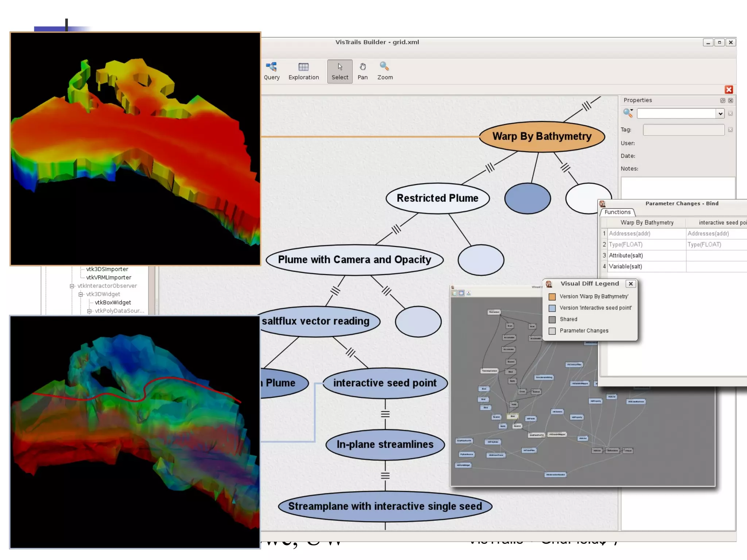
Task: Collapse the vtkInteractorObserver tree node
Action: click(x=72, y=286)
